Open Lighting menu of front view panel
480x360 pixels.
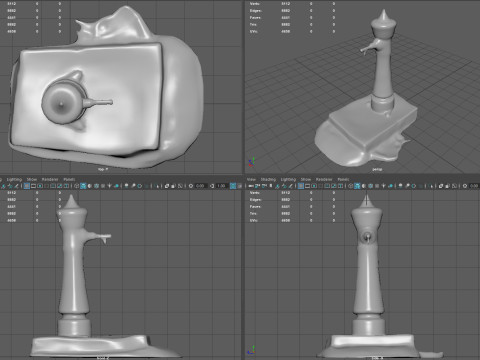(x=288, y=179)
